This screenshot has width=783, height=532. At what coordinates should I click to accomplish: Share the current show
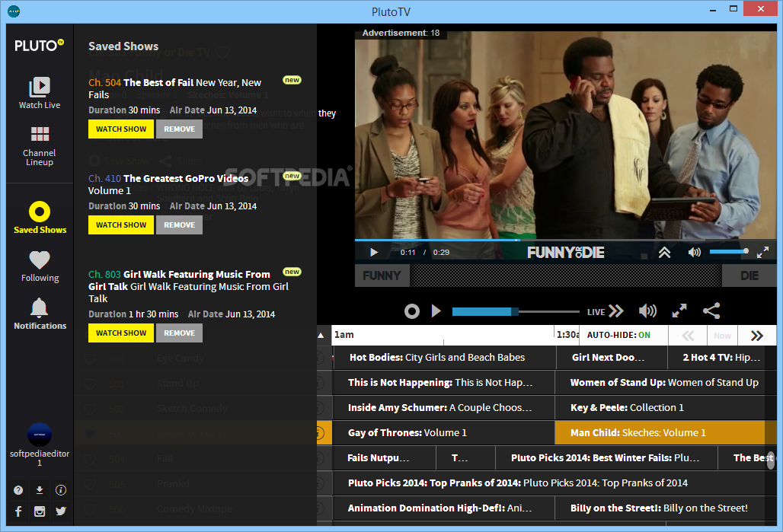pos(711,311)
